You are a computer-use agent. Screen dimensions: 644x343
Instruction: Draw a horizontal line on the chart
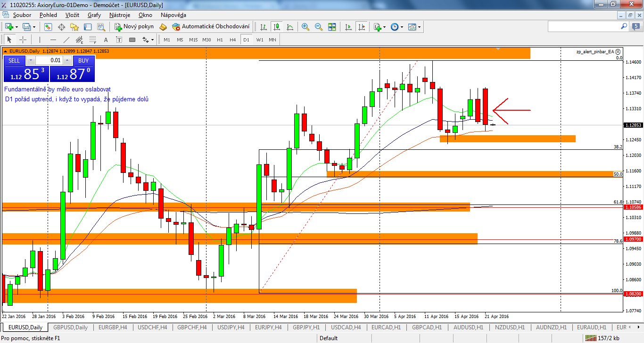pyautogui.click(x=53, y=40)
